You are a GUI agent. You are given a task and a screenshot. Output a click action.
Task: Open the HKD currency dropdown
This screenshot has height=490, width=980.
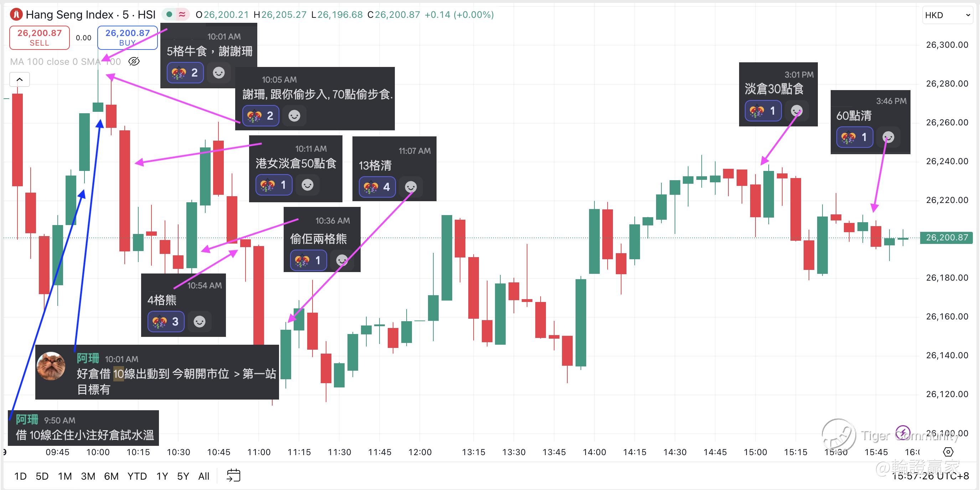947,15
